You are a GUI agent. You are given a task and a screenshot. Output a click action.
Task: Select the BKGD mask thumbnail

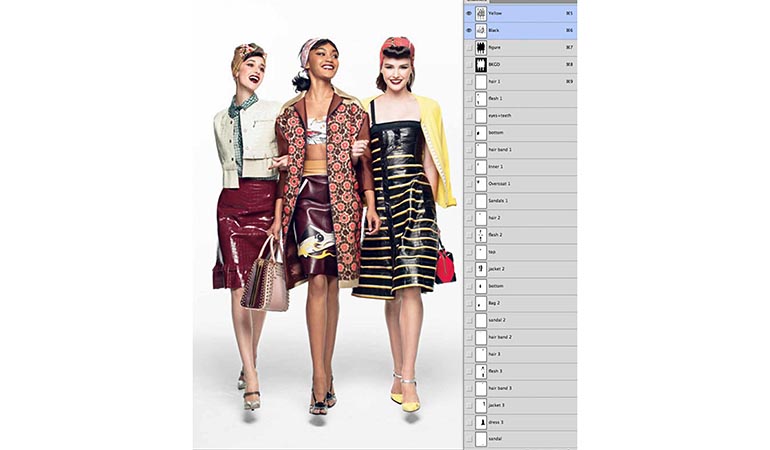coord(481,64)
